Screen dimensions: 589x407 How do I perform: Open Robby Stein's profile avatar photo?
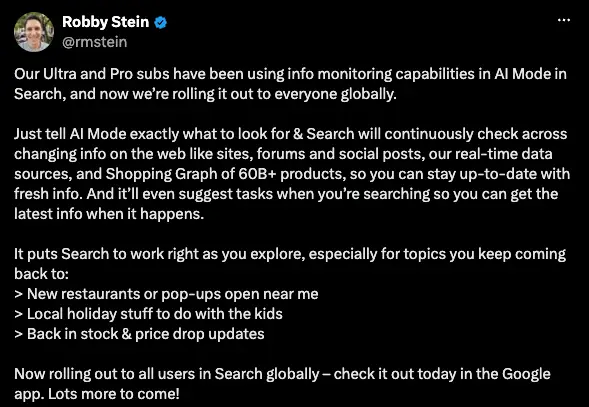click(34, 32)
